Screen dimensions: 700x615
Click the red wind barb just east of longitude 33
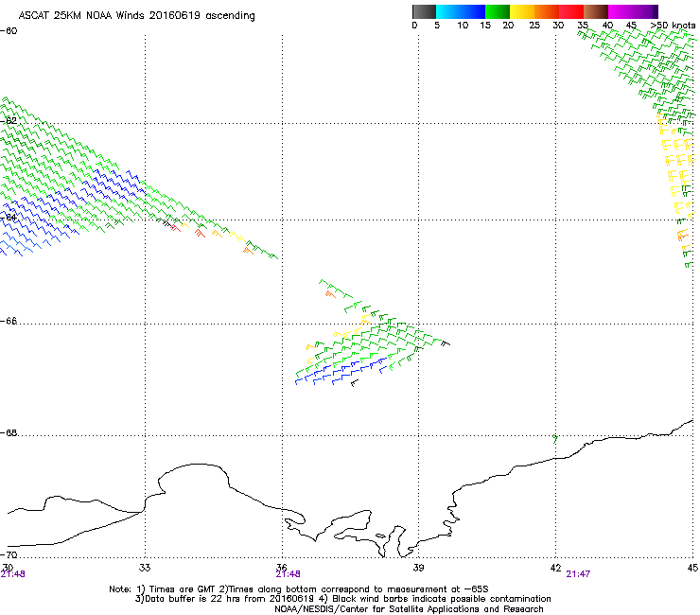[175, 228]
